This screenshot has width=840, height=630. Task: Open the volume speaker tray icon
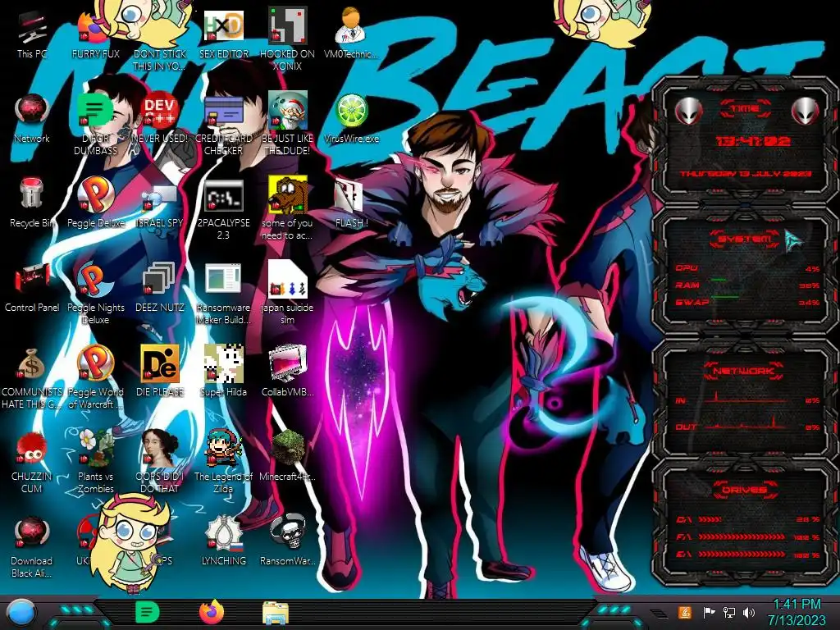(x=749, y=612)
